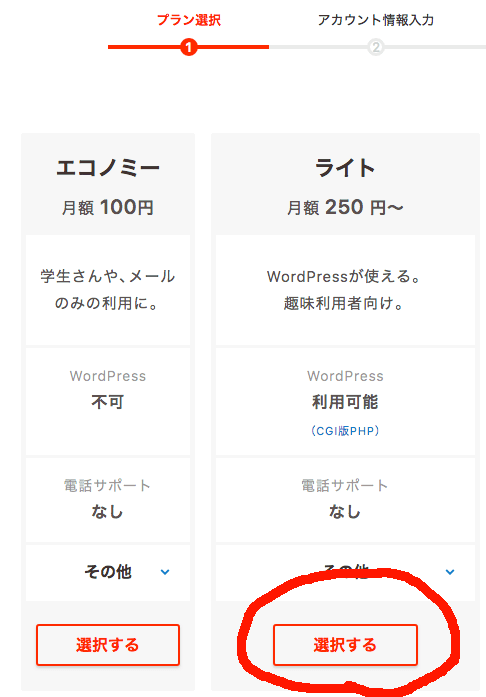This screenshot has width=486, height=697.
Task: Select the ライト plan with 選択する button
Action: click(x=345, y=645)
